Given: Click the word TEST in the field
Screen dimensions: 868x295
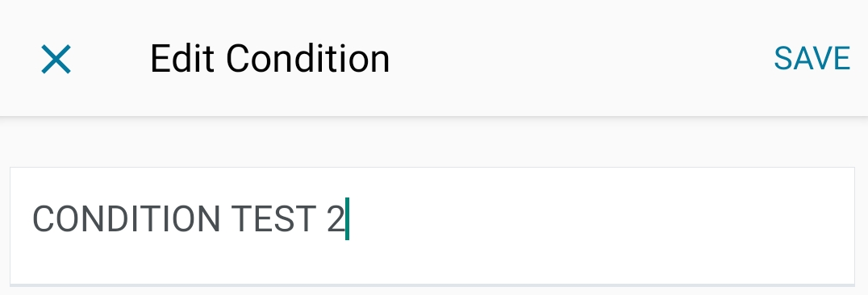Looking at the screenshot, I should 273,218.
